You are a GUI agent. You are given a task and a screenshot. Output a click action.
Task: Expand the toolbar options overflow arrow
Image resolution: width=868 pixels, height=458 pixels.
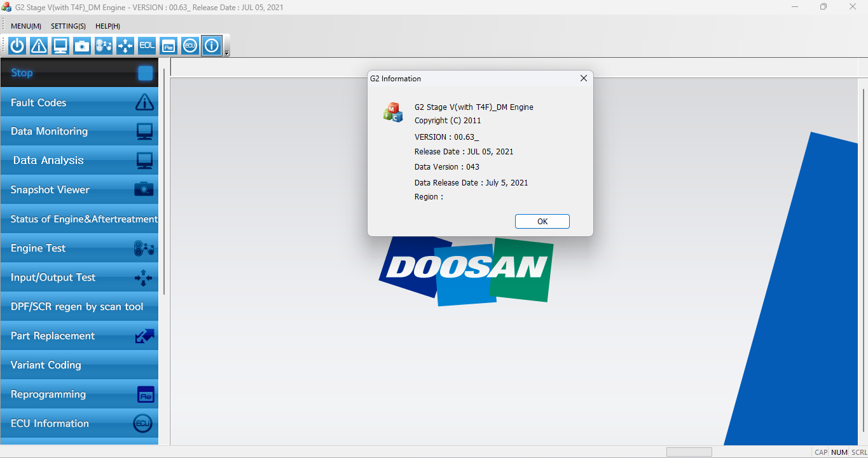tap(227, 53)
